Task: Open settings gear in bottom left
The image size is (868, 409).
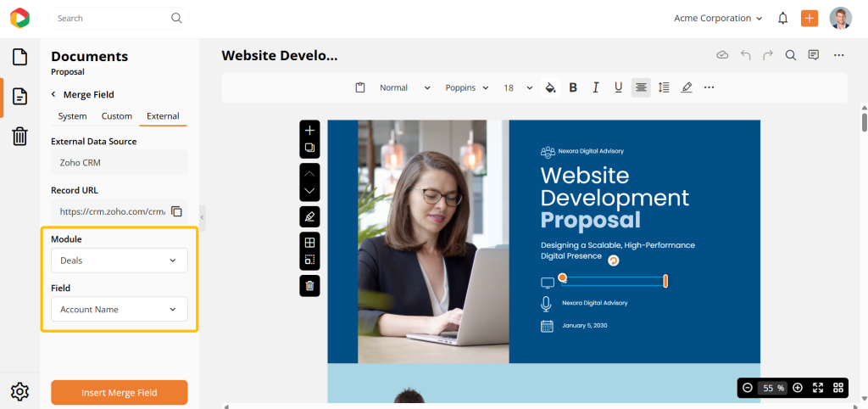Action: tap(20, 391)
